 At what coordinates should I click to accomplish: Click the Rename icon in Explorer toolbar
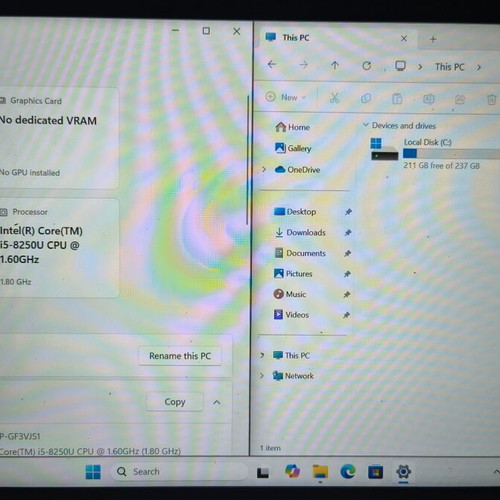pyautogui.click(x=428, y=99)
